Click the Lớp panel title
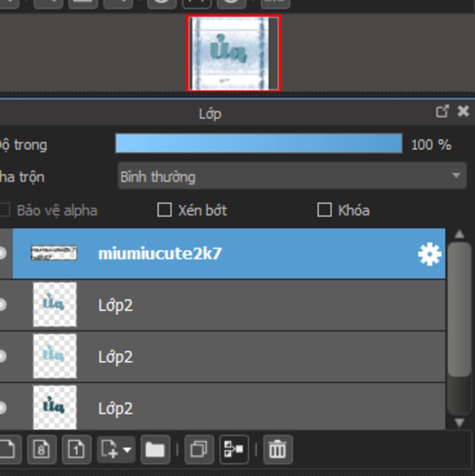 coord(210,114)
